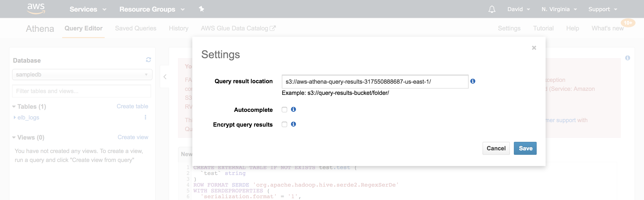644x200 pixels.
Task: Open Settings in the Athena header
Action: [509, 28]
